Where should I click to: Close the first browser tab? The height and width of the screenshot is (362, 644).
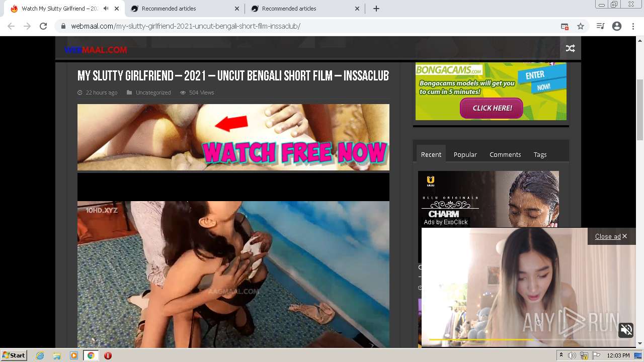[x=117, y=9]
